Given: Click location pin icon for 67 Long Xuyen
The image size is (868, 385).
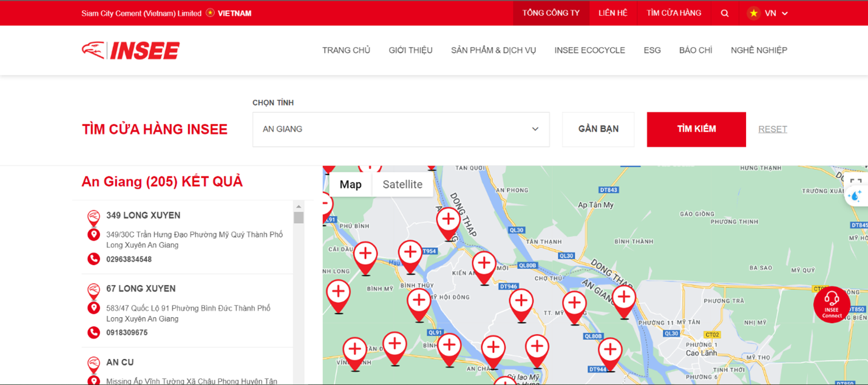Looking at the screenshot, I should (93, 308).
